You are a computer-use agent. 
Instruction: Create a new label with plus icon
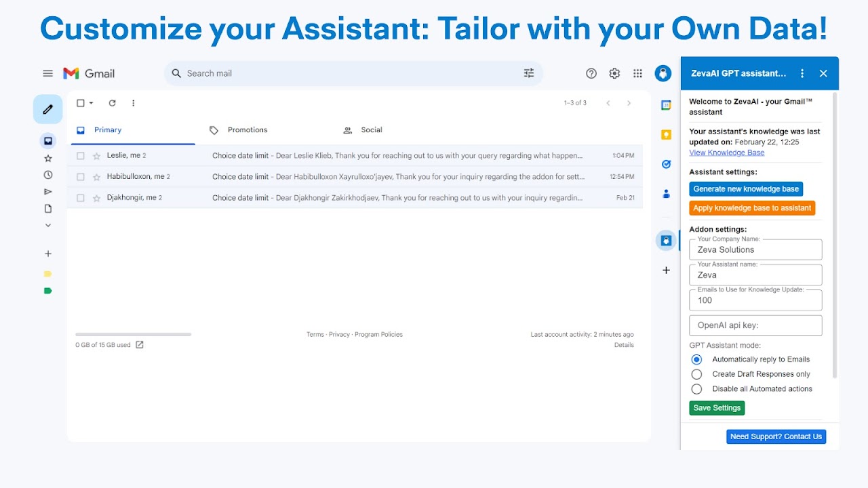(47, 253)
